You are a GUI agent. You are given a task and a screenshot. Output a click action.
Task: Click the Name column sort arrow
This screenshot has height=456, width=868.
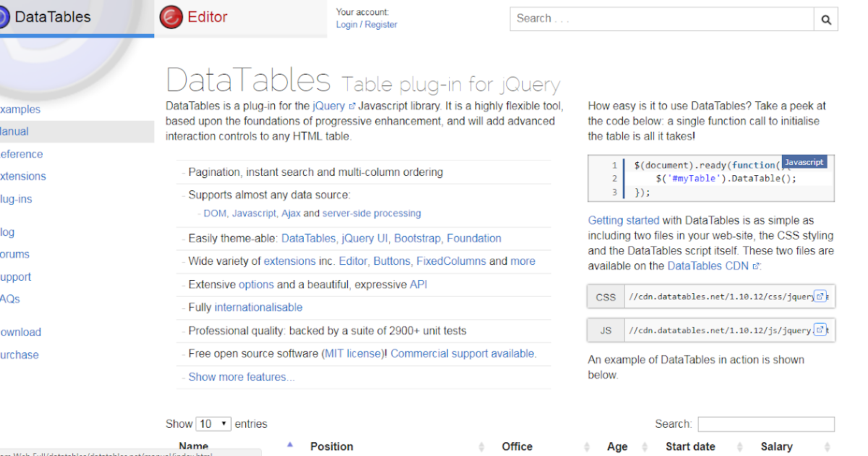click(290, 444)
